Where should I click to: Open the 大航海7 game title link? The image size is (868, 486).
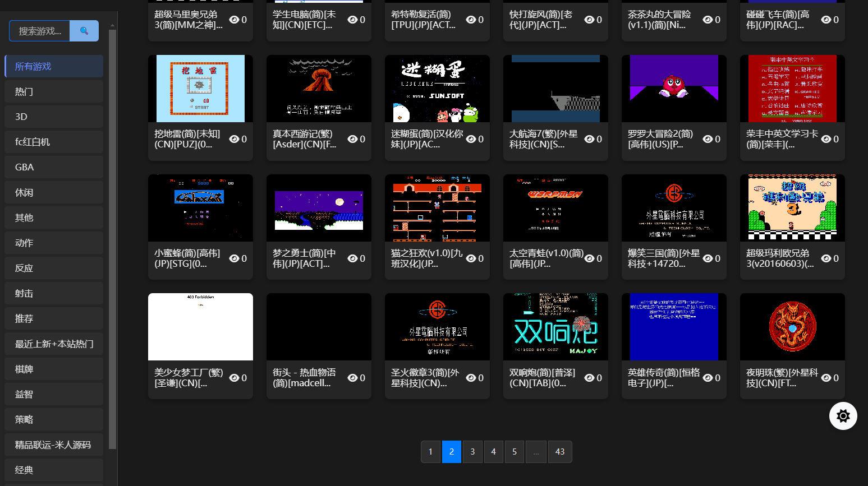pyautogui.click(x=543, y=139)
